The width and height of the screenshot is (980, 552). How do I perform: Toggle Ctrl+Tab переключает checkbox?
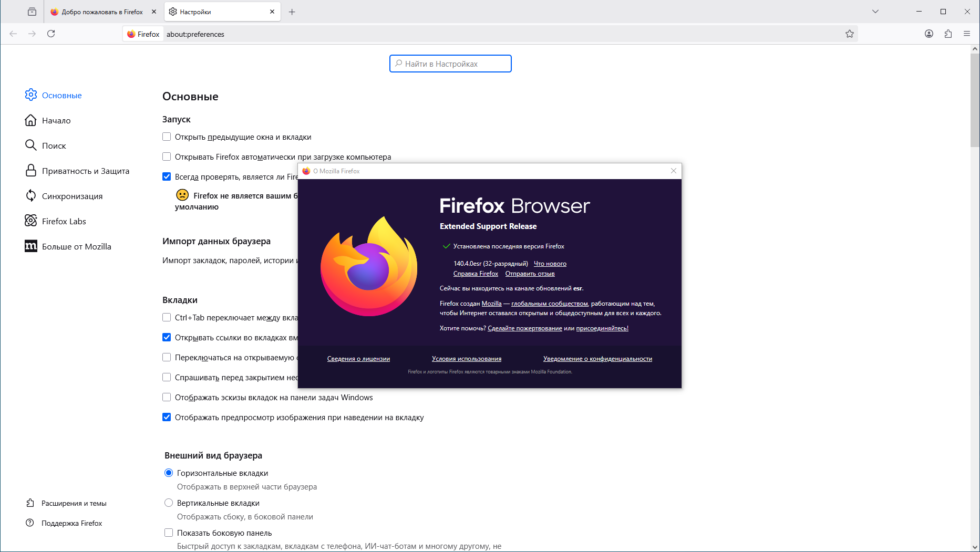(x=167, y=317)
